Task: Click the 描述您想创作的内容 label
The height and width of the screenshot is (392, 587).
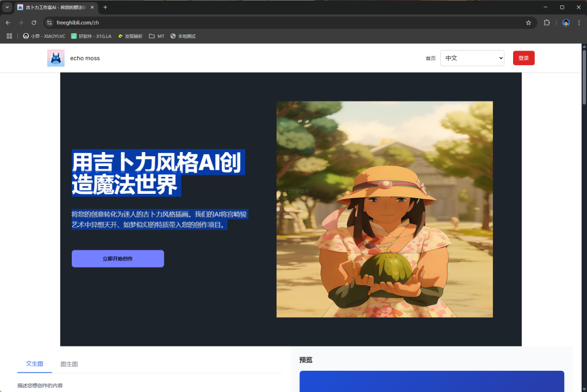Action: point(40,385)
